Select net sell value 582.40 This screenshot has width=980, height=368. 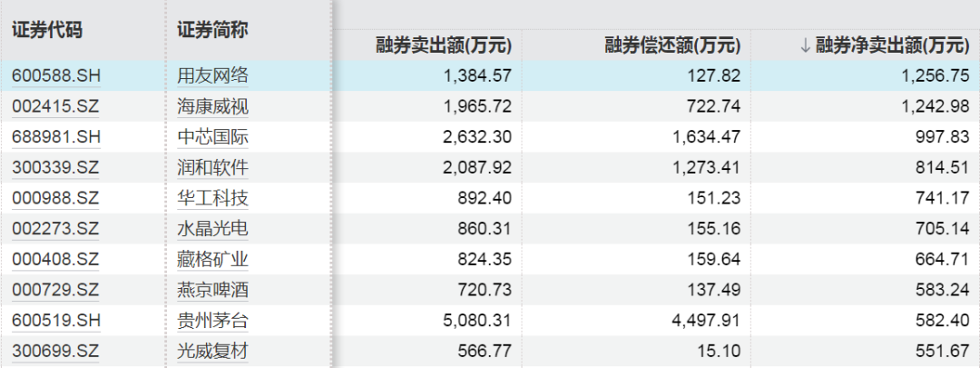pos(943,321)
